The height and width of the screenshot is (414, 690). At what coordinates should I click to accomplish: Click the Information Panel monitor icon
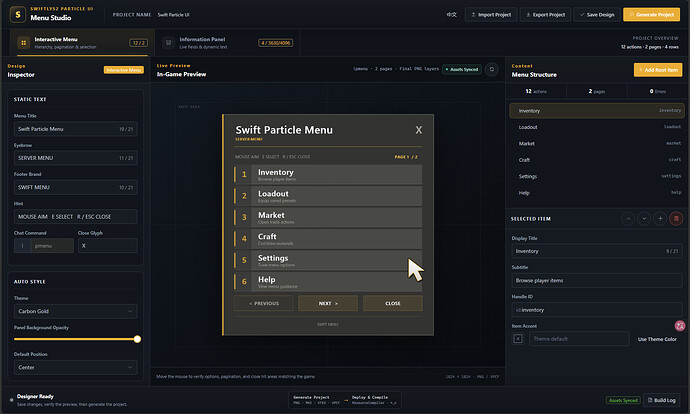[168, 43]
